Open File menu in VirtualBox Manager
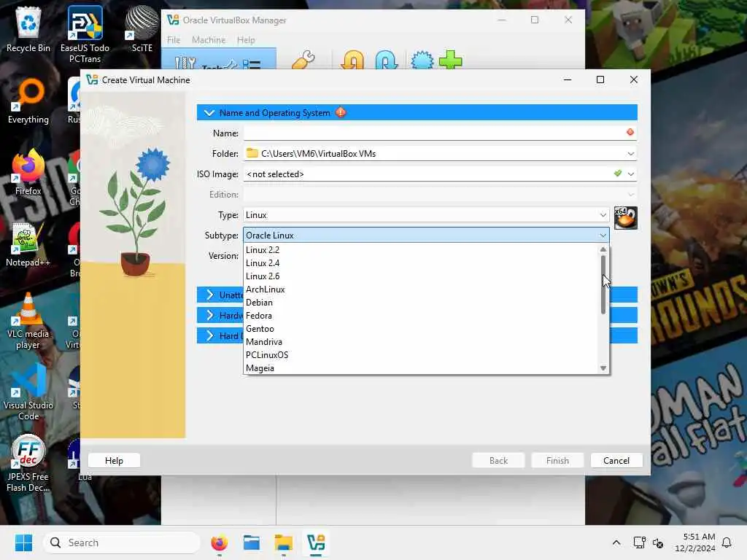Screen dimensions: 747x560 point(174,40)
